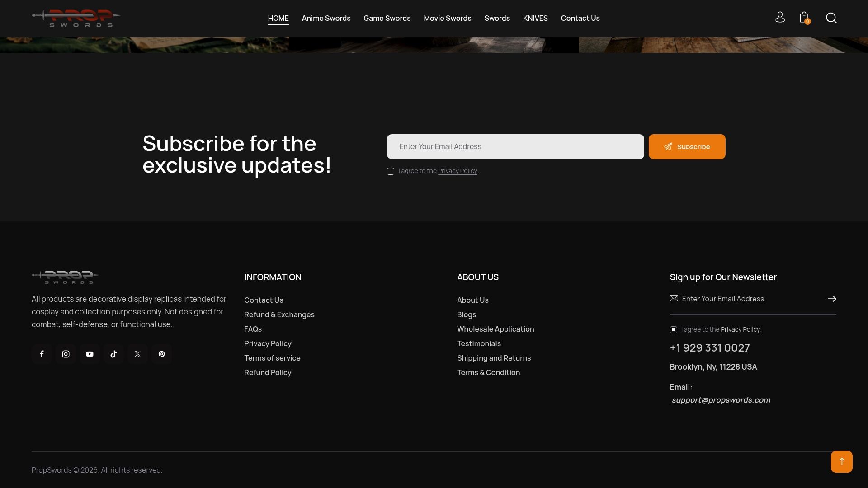
Task: Open the user account icon
Action: pos(780,18)
